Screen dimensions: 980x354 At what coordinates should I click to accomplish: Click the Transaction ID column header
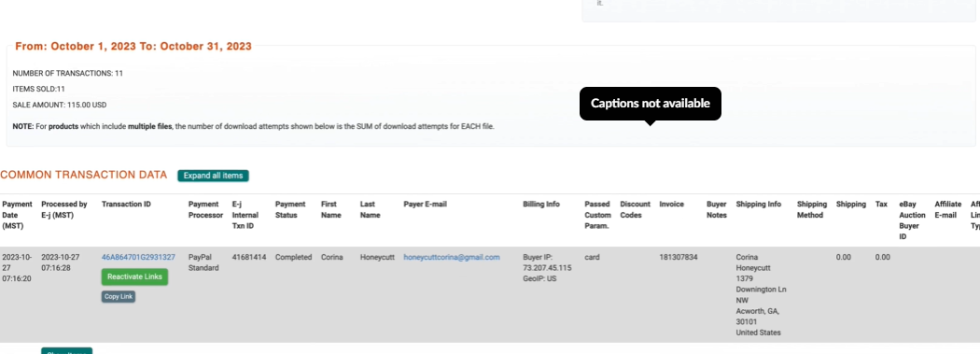[x=126, y=204]
